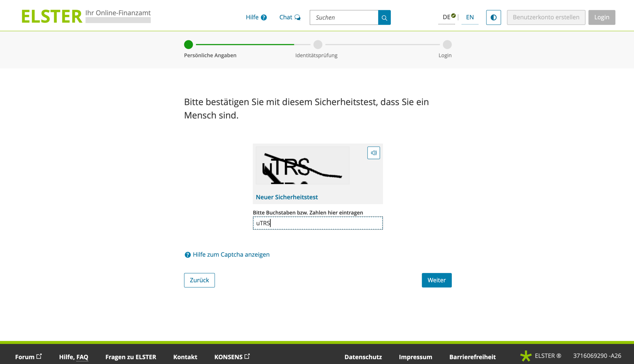This screenshot has width=634, height=364.
Task: Request Neuer Sicherheitstest
Action: point(287,197)
